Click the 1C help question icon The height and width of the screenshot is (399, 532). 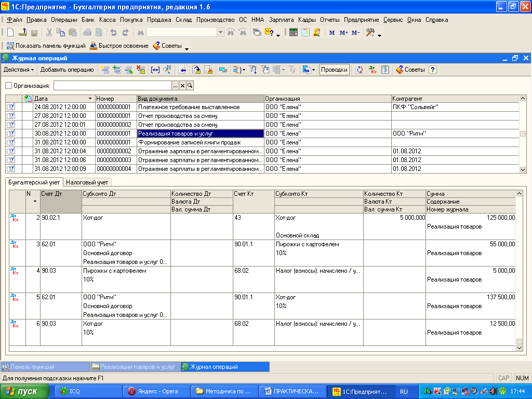(x=270, y=33)
